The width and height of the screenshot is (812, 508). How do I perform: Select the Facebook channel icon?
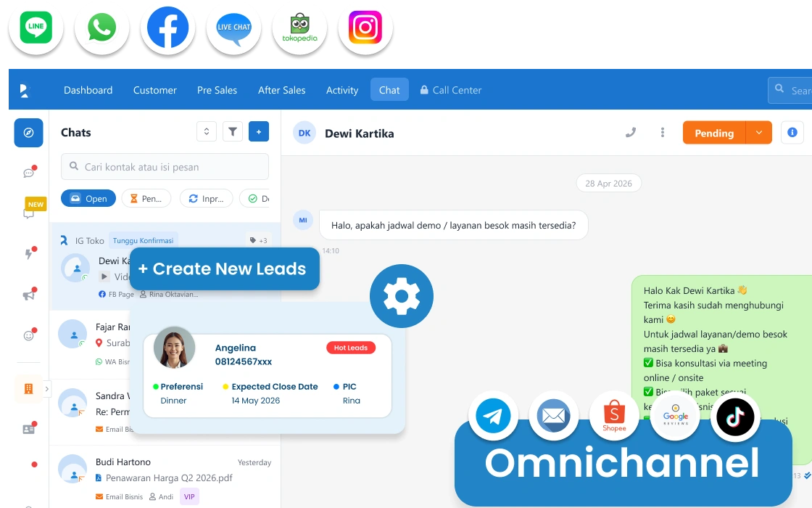pyautogui.click(x=167, y=27)
